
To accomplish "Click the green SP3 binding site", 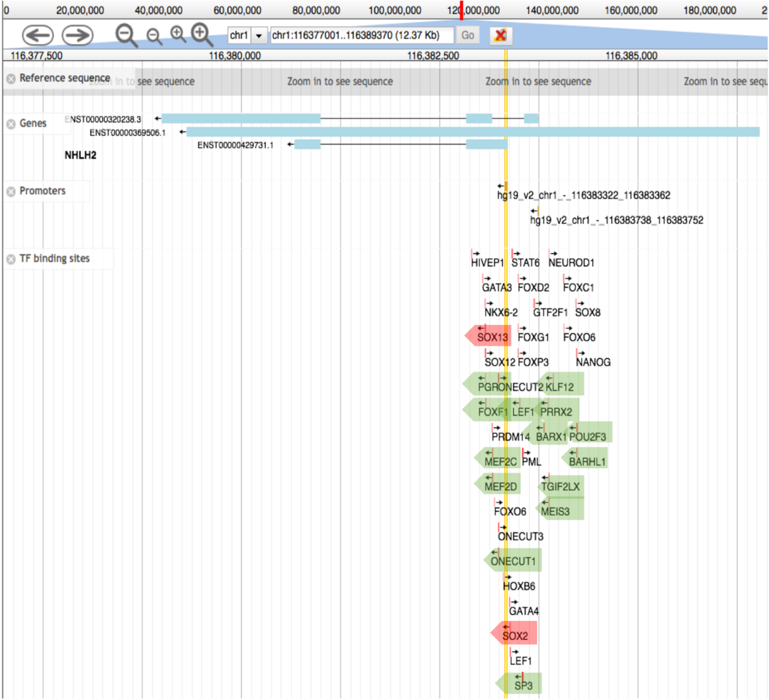I will point(520,684).
